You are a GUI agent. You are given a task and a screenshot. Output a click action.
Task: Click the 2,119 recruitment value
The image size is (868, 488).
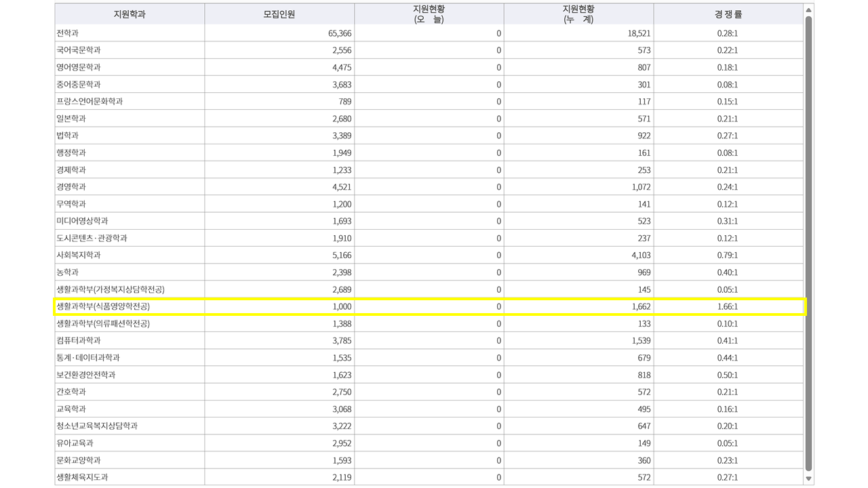(x=342, y=477)
